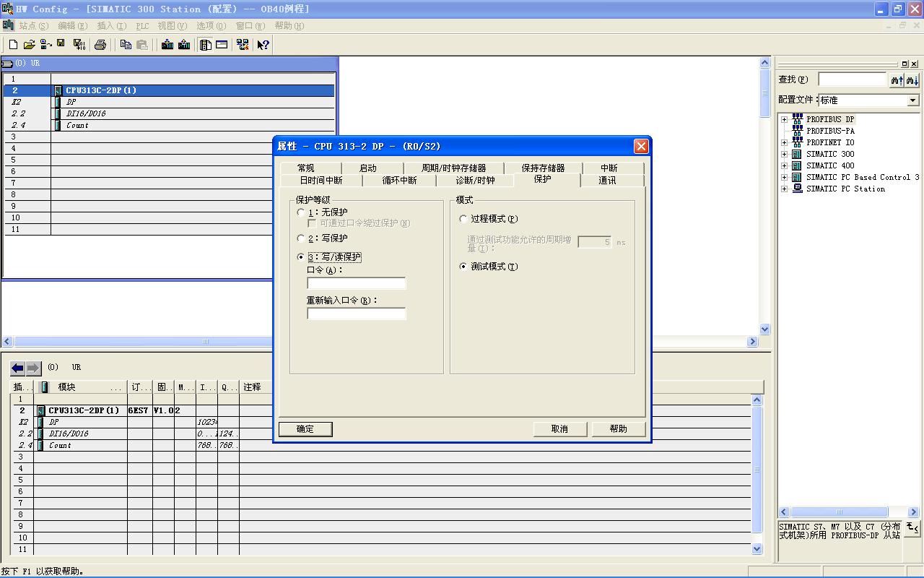Viewport: 924px width, 578px height.
Task: Expand the SIMATIC PC Station node
Action: click(784, 189)
